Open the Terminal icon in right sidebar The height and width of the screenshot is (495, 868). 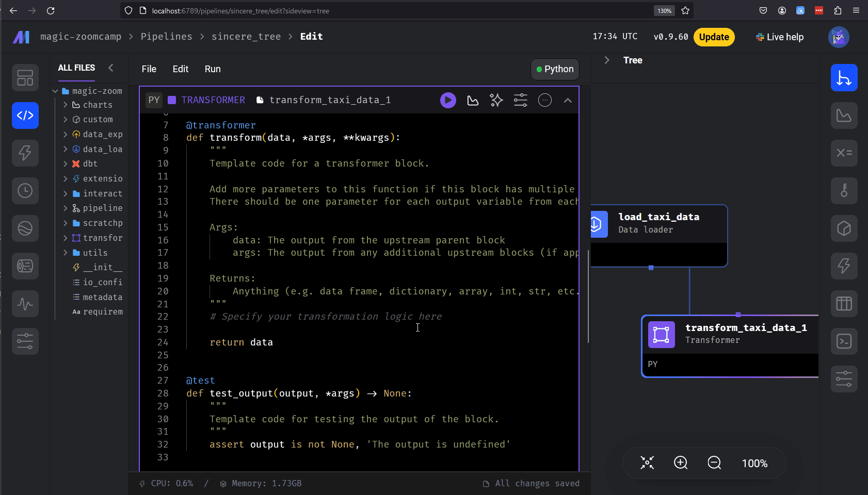(x=844, y=341)
